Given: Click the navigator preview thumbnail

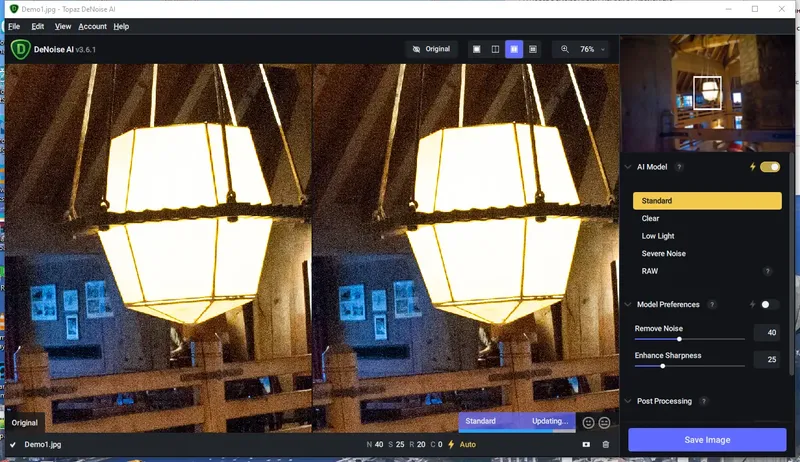Looking at the screenshot, I should pos(707,93).
